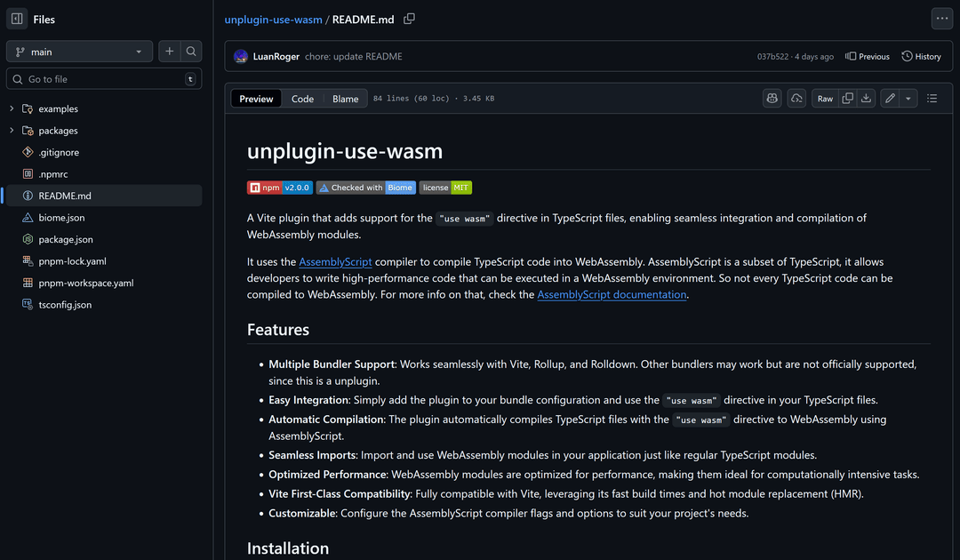Edit README.md with the pencil icon
Viewport: 960px width, 560px height.
click(x=891, y=98)
